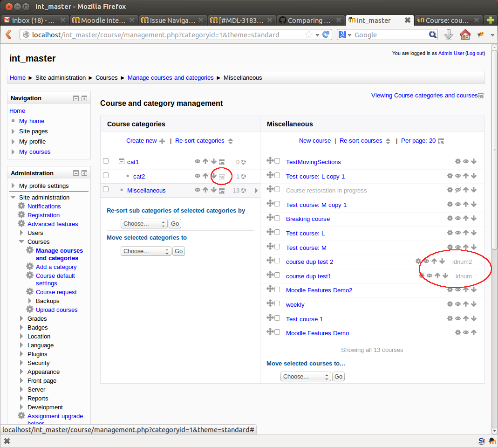Open Manage courses and categories breadcrumb
The width and height of the screenshot is (498, 448).
click(x=171, y=78)
